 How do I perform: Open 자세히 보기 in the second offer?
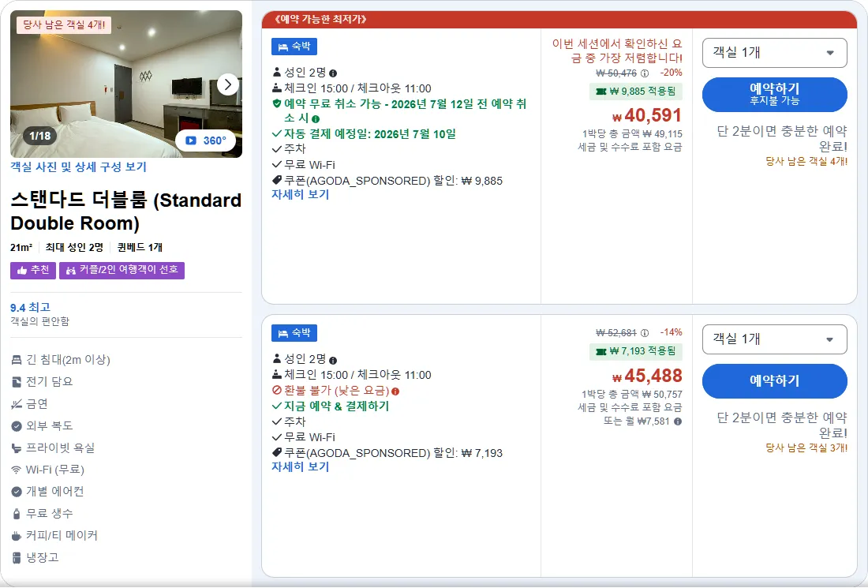tap(301, 466)
